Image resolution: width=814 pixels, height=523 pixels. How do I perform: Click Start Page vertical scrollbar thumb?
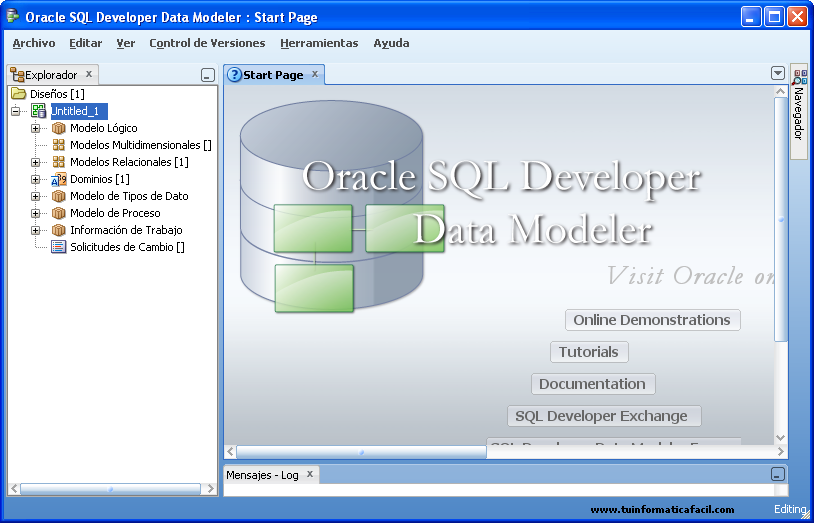click(x=781, y=219)
